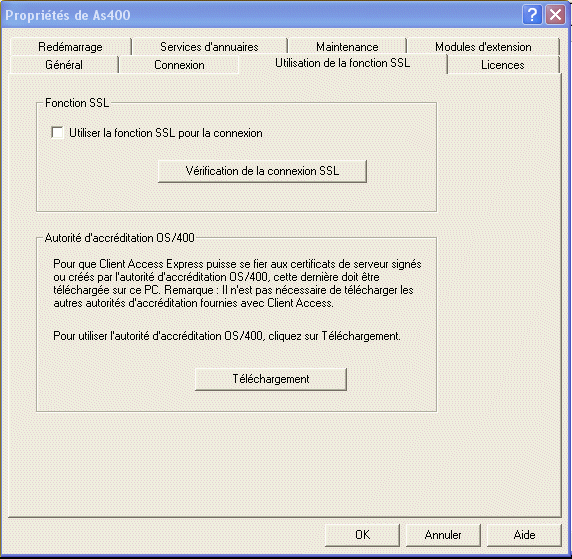Cancel with the Annuler button
572x559 pixels.
pyautogui.click(x=443, y=535)
